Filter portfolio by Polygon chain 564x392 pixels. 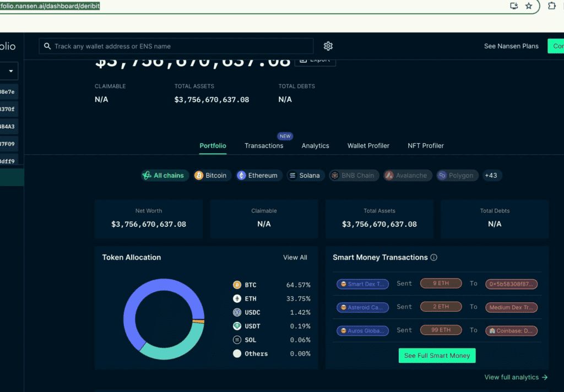click(457, 176)
